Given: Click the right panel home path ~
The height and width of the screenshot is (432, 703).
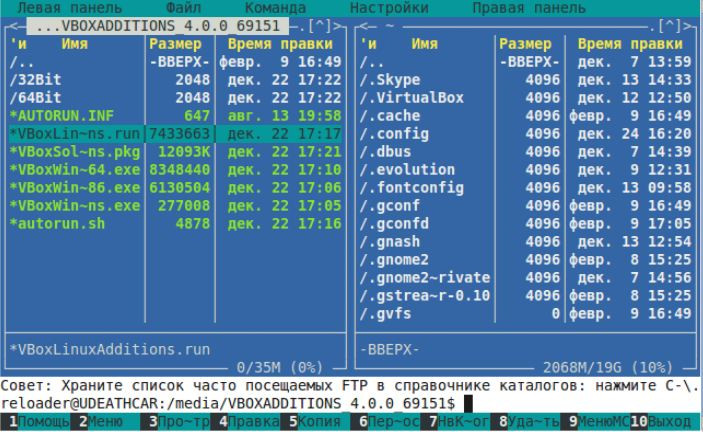Looking at the screenshot, I should pyautogui.click(x=389, y=26).
